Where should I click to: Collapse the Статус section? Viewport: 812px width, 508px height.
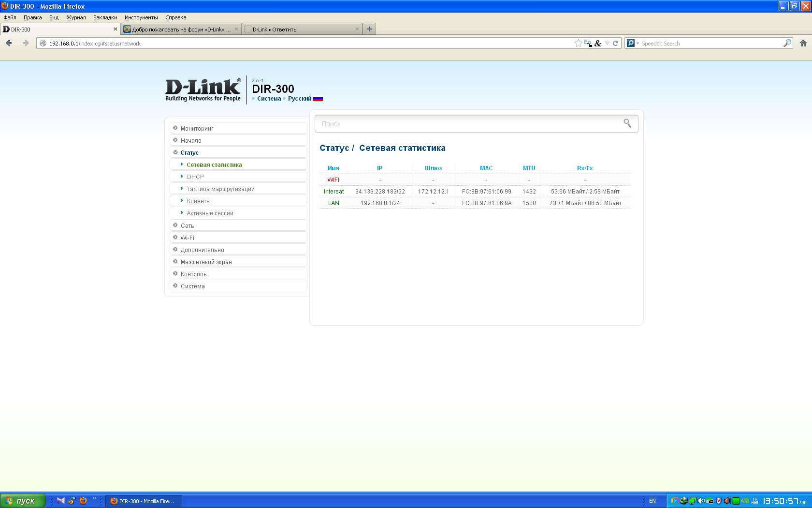[x=238, y=152]
